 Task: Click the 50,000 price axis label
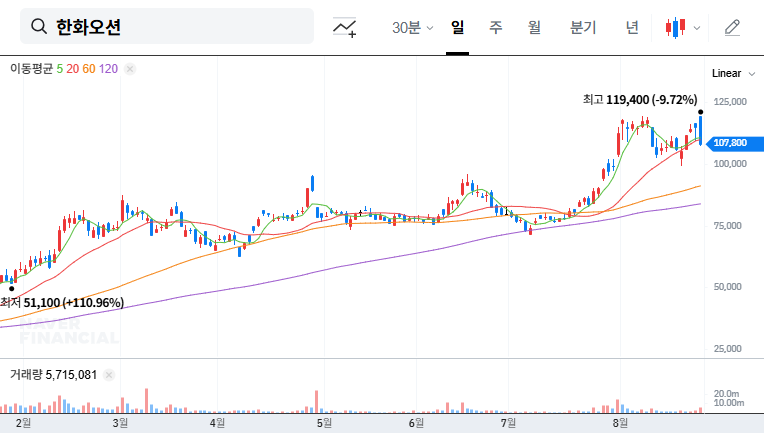(727, 287)
